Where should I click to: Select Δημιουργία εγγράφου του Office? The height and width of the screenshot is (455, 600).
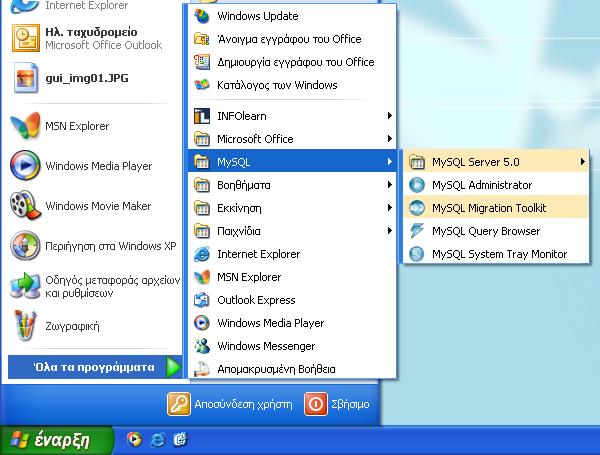pos(292,62)
